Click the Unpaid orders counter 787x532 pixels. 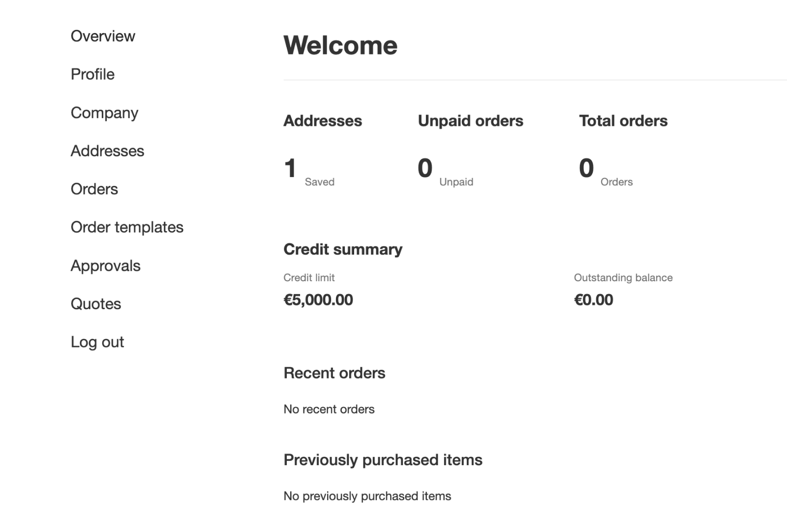[470, 120]
